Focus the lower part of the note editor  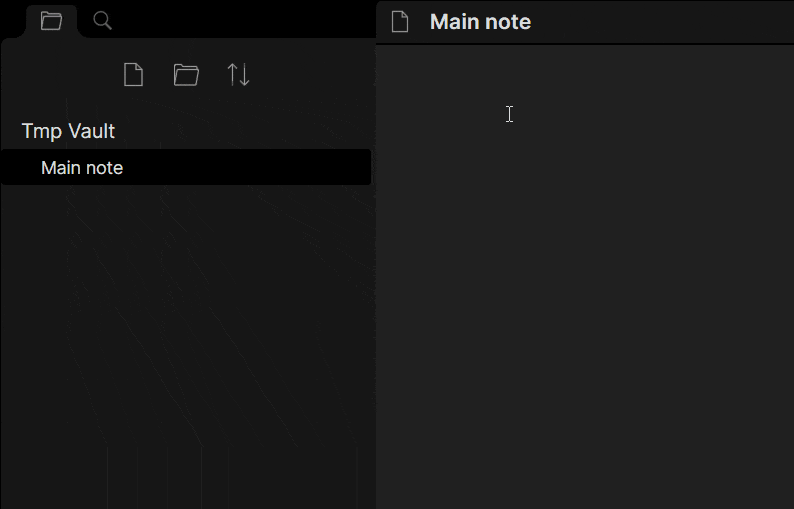[585, 405]
